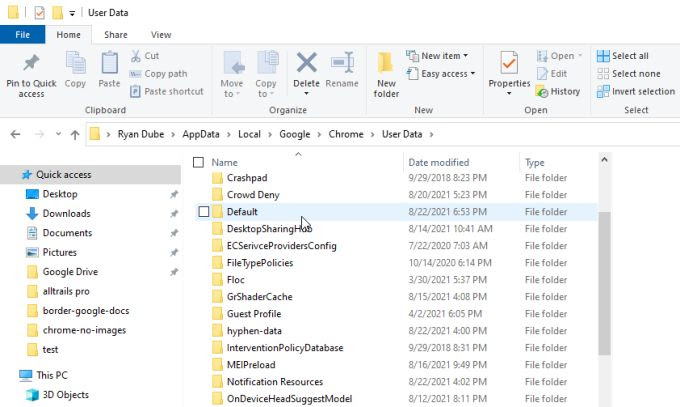This screenshot has height=407, width=680.
Task: Switch to the View ribbon tab
Action: (x=161, y=35)
